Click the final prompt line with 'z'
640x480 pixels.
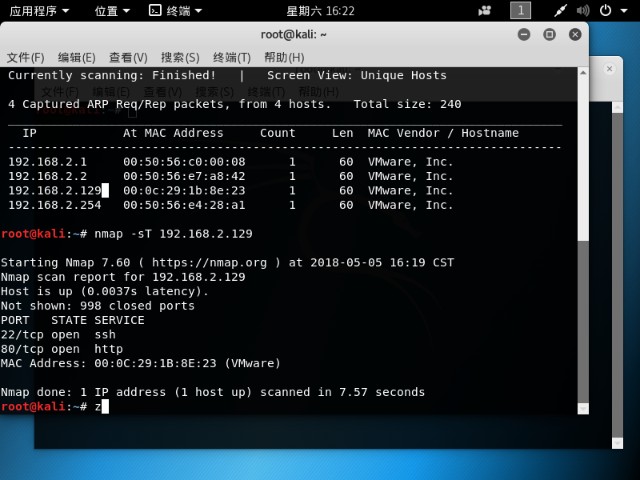point(55,407)
